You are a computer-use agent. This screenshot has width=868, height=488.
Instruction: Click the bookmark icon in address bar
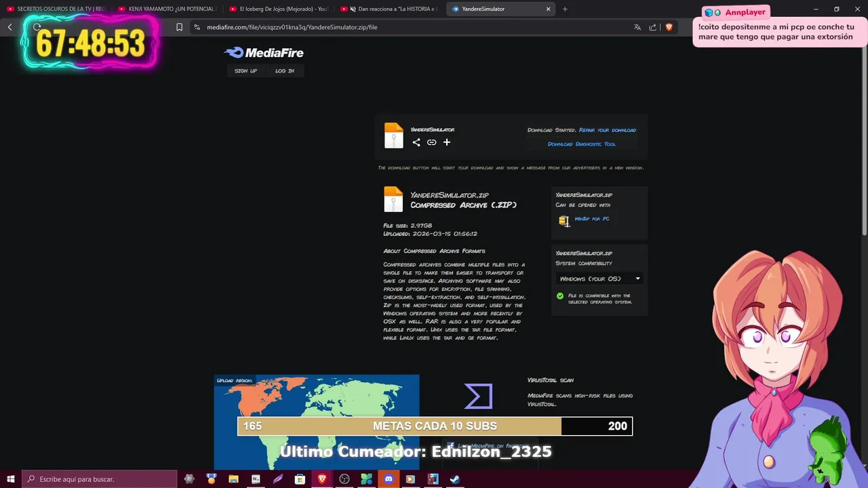(179, 27)
